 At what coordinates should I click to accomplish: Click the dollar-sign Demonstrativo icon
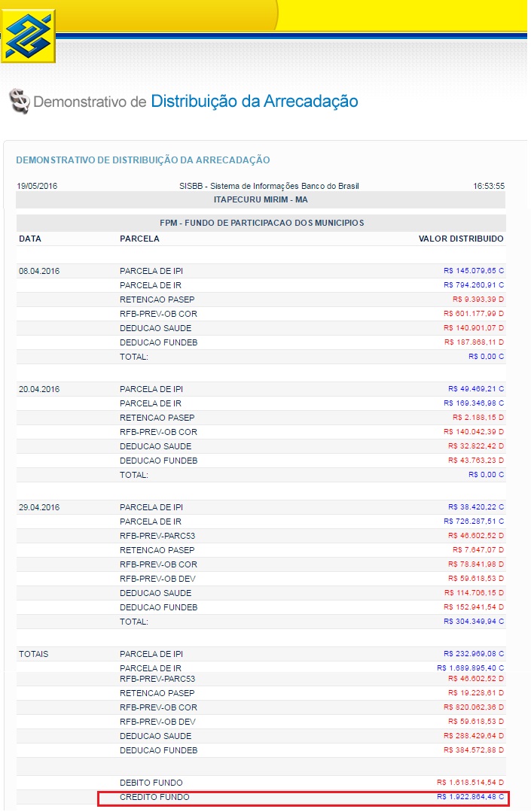[20, 102]
